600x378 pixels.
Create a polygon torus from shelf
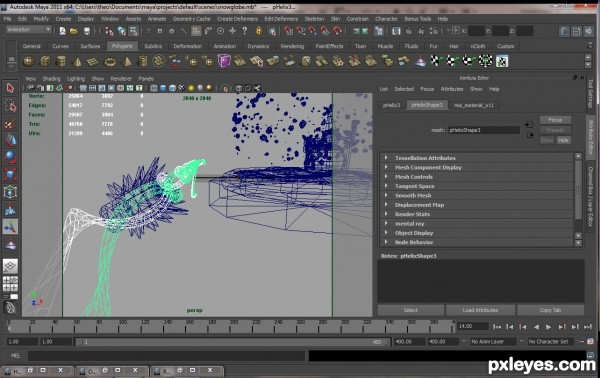click(110, 61)
